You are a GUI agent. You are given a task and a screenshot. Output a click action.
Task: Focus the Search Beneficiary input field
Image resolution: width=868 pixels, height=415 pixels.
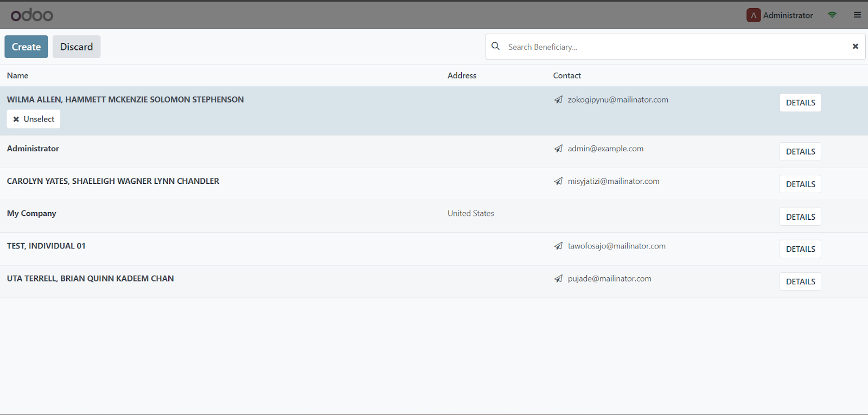coord(673,47)
